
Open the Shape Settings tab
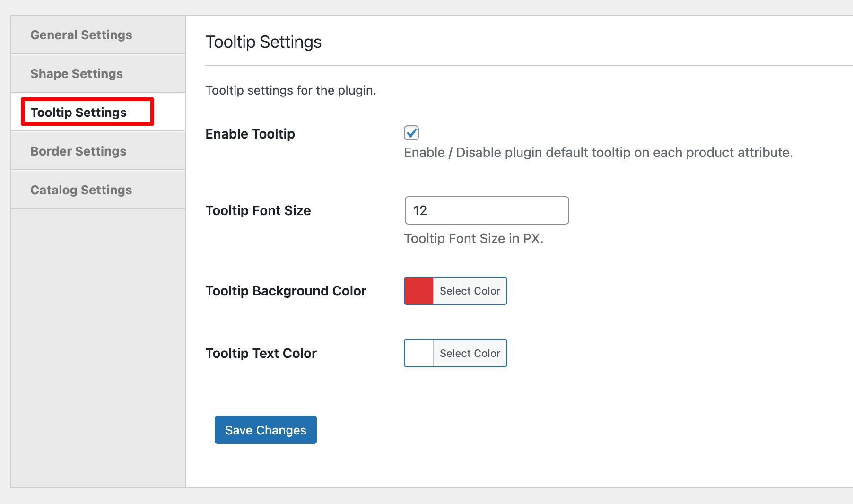pyautogui.click(x=77, y=73)
